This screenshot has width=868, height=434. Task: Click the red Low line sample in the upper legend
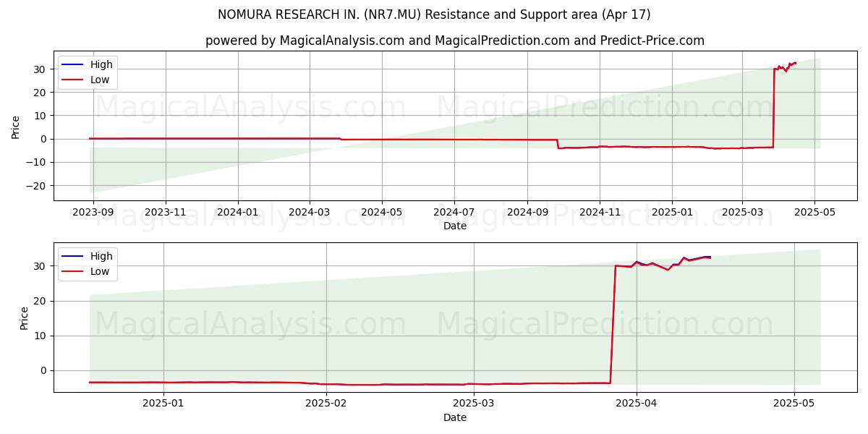click(73, 80)
